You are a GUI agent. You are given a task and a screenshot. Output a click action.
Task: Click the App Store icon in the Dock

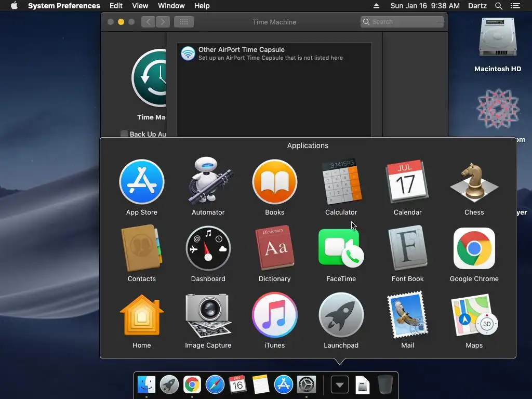(283, 385)
